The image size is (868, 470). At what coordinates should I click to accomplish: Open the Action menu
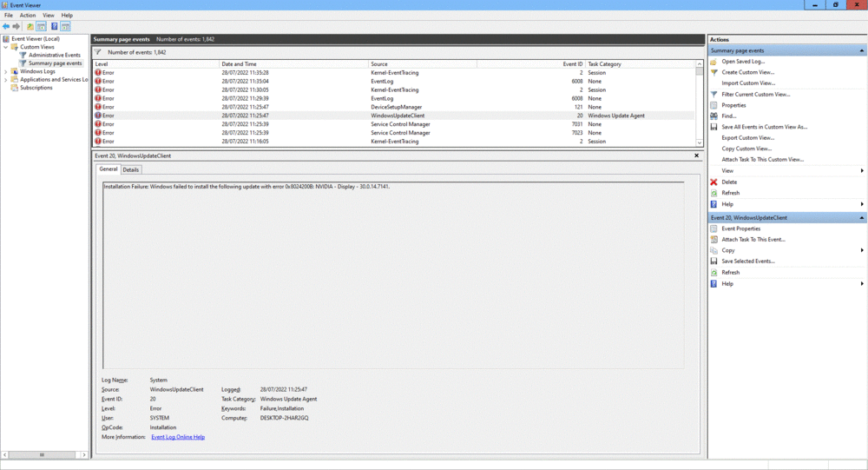(28, 16)
